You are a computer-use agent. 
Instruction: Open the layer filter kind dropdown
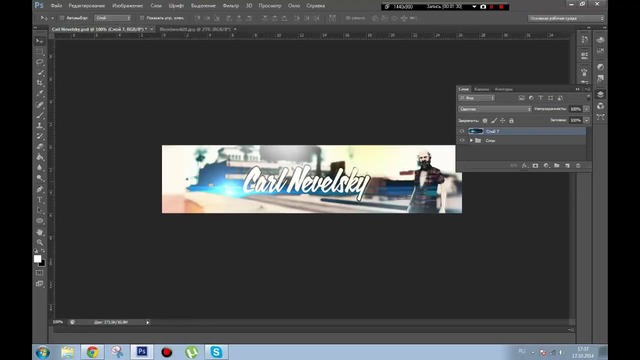pos(476,98)
